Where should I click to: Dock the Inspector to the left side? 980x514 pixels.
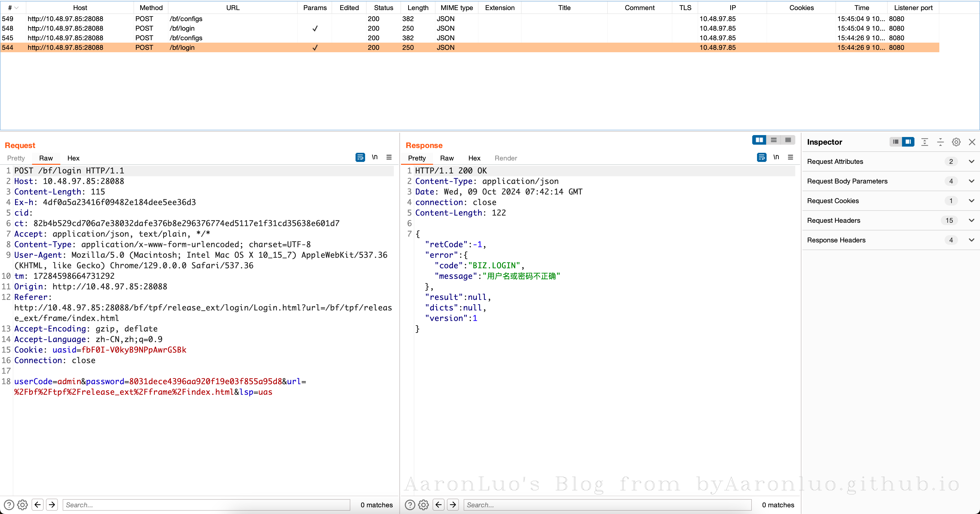896,142
